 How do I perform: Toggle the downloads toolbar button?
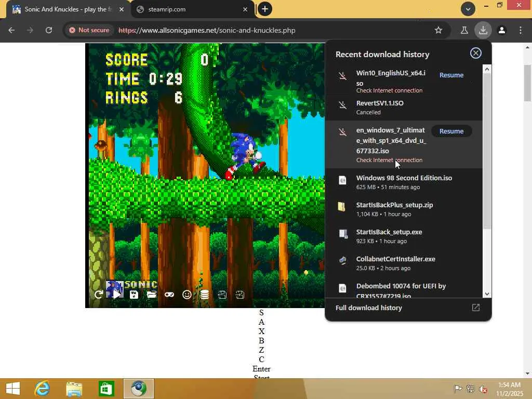point(483,30)
